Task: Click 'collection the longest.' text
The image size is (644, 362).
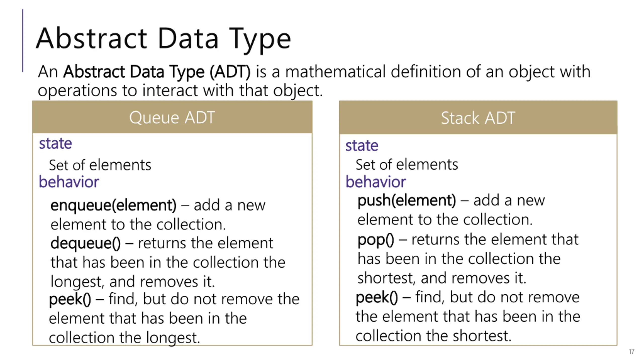Action: pyautogui.click(x=125, y=337)
